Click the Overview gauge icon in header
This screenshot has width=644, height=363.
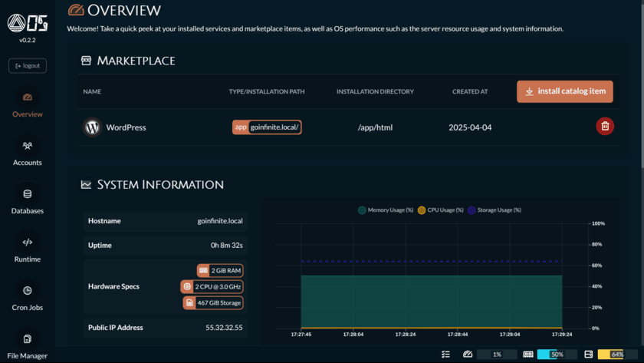coord(76,10)
